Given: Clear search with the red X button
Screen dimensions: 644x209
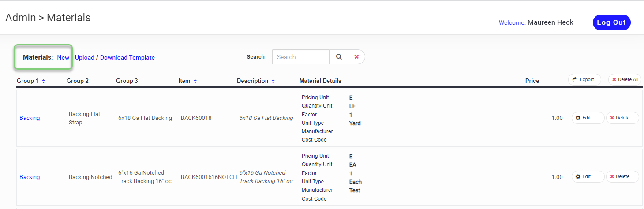Looking at the screenshot, I should coord(356,57).
